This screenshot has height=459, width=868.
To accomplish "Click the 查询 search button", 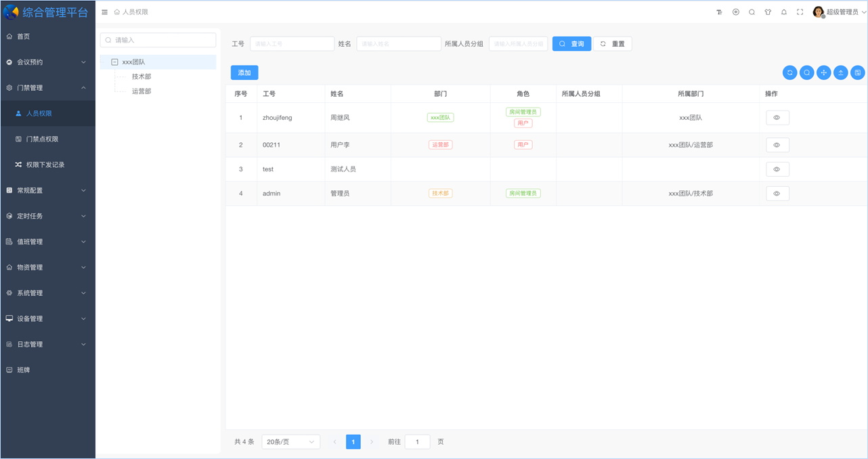I will [x=571, y=44].
